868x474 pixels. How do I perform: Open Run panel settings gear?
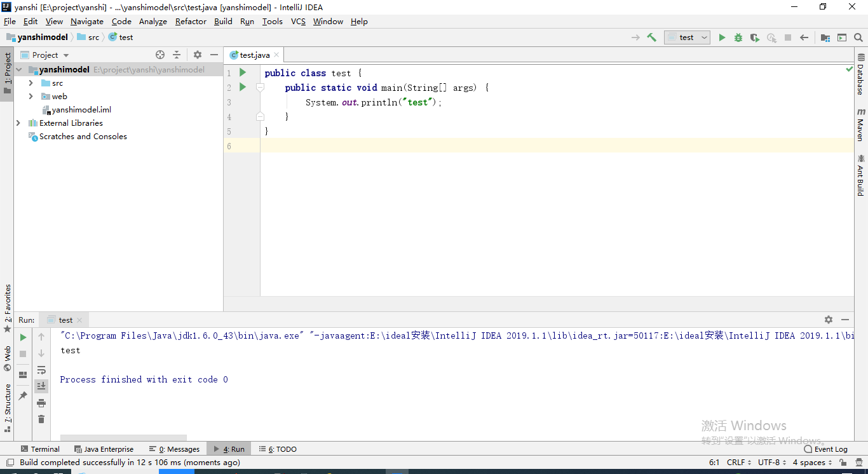(829, 320)
